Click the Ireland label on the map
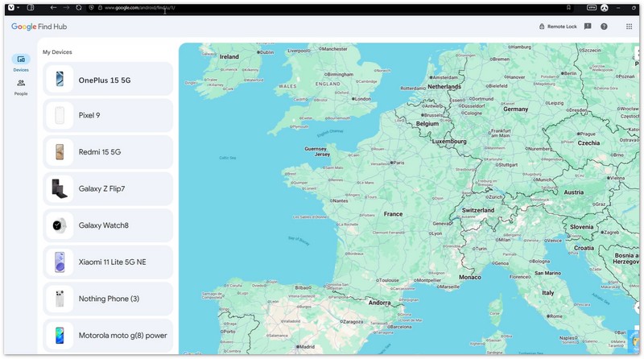644x359 pixels. [x=229, y=56]
